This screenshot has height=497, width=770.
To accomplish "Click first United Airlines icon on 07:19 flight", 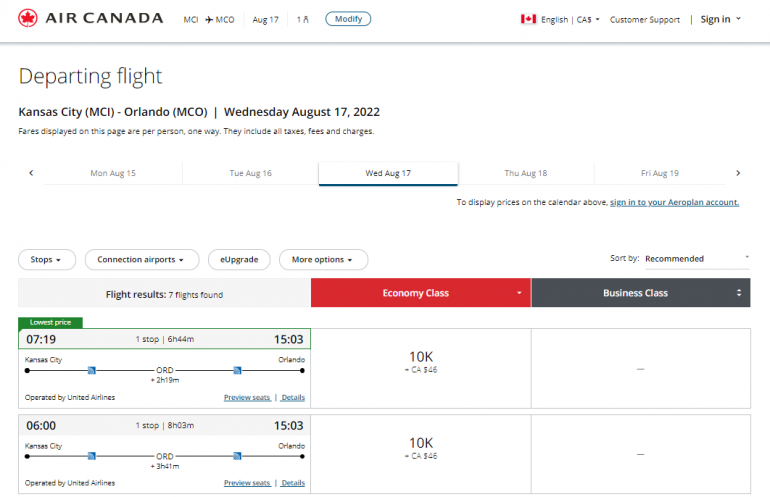I will click(x=91, y=370).
